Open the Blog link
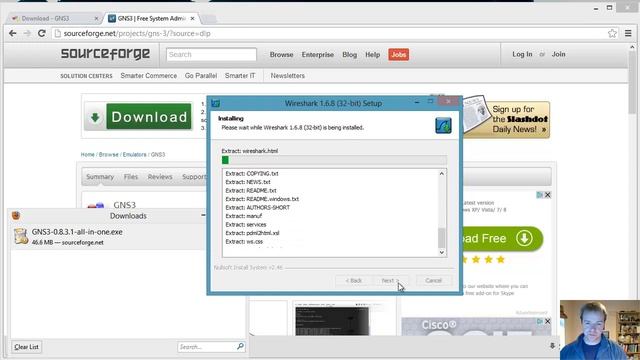Viewport: 640px width, 360px height. [349, 55]
